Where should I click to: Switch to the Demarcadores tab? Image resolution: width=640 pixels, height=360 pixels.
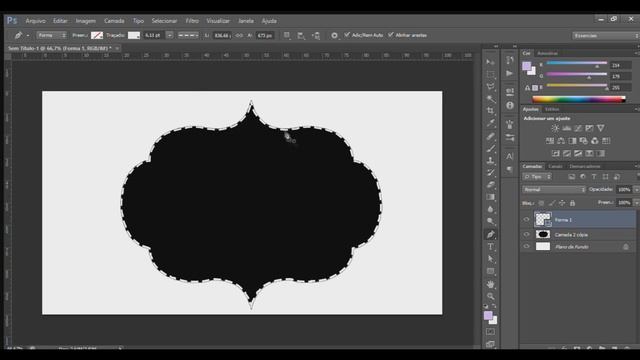pyautogui.click(x=585, y=167)
